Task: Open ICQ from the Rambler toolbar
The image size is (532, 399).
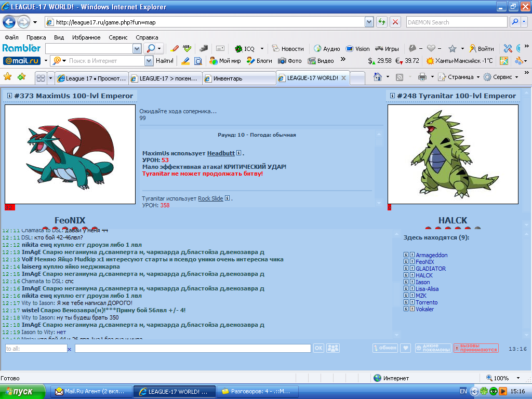Action: coord(245,49)
